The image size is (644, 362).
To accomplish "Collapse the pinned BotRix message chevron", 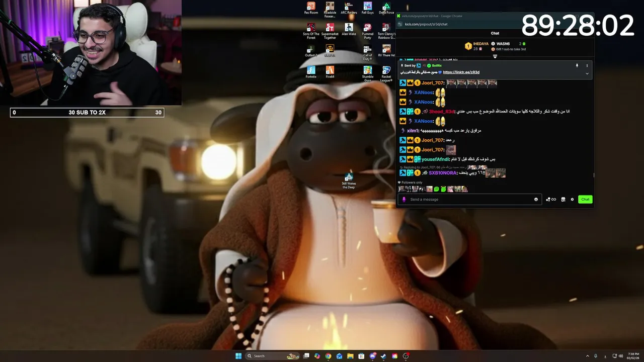I will click(587, 73).
